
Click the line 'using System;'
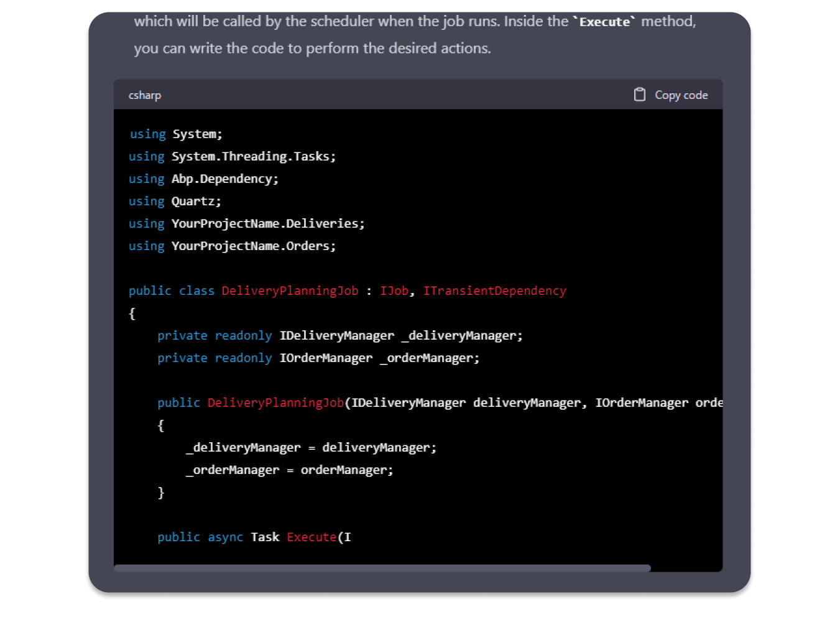(x=176, y=134)
